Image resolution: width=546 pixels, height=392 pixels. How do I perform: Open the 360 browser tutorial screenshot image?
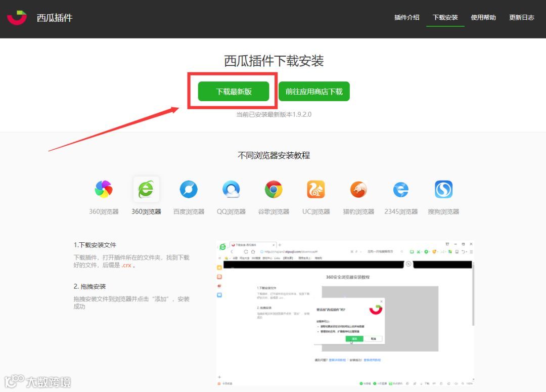click(x=345, y=313)
